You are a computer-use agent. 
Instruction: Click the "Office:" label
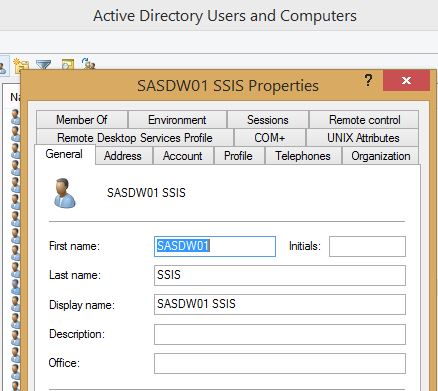64,363
